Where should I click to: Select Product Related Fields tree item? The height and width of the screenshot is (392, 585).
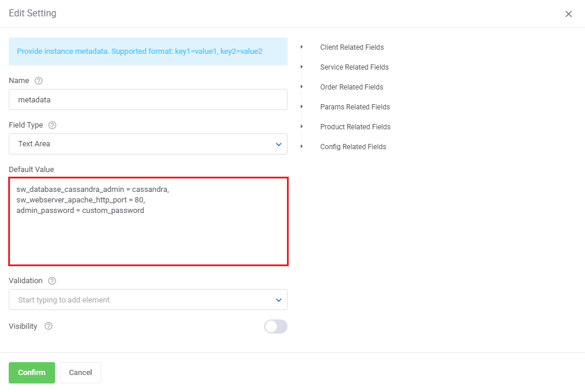tap(355, 127)
